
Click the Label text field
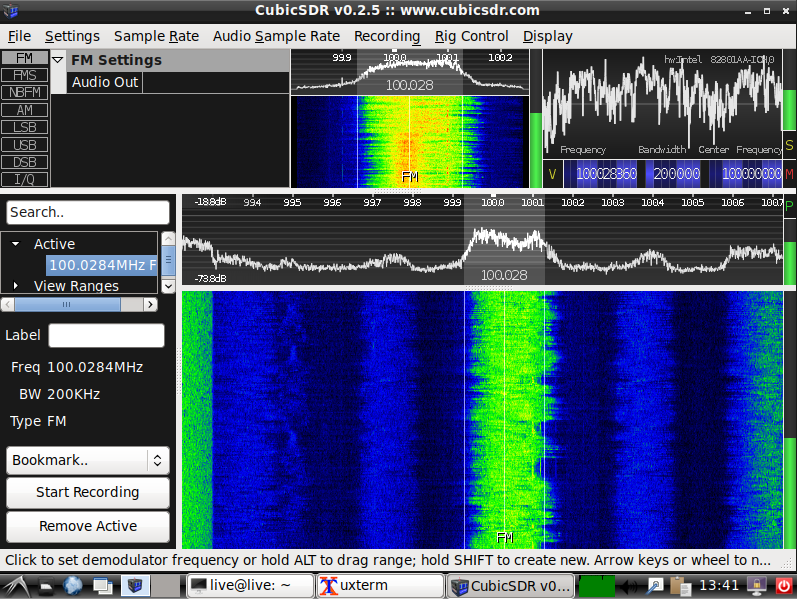tap(106, 336)
